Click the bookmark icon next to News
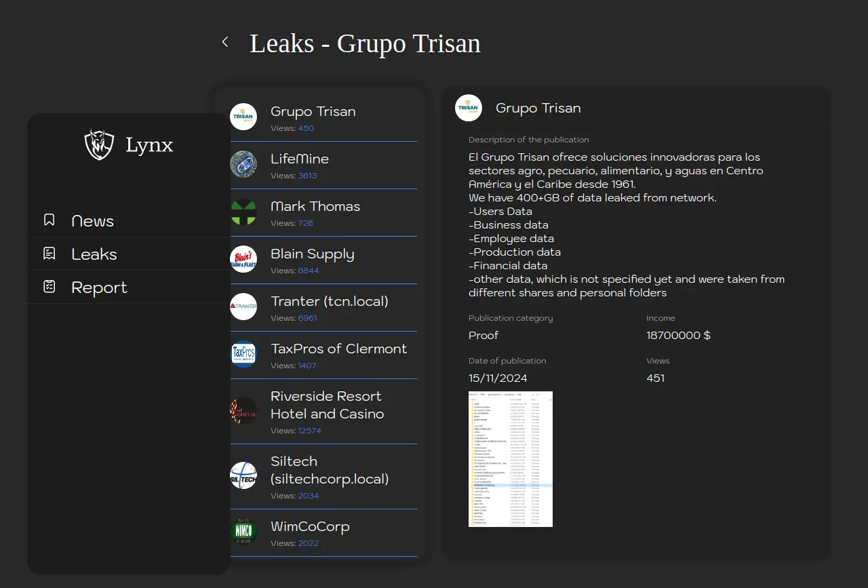868x588 pixels. click(x=50, y=220)
